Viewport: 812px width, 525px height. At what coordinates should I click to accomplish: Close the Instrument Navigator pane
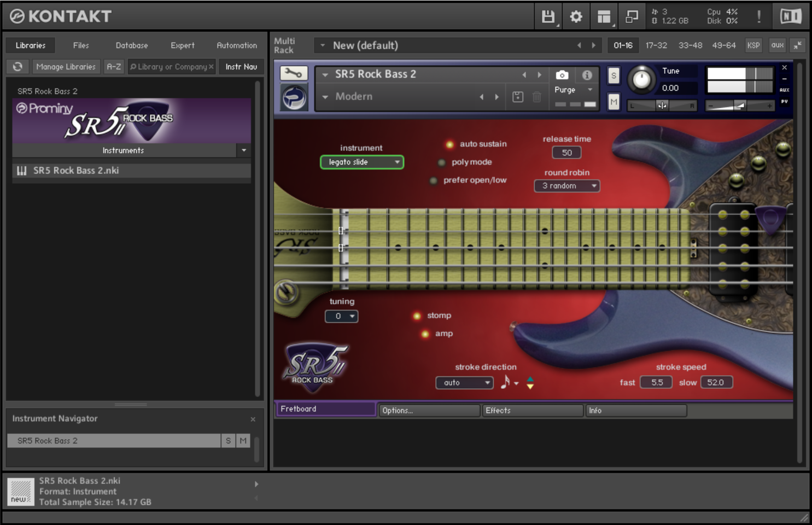pyautogui.click(x=253, y=419)
